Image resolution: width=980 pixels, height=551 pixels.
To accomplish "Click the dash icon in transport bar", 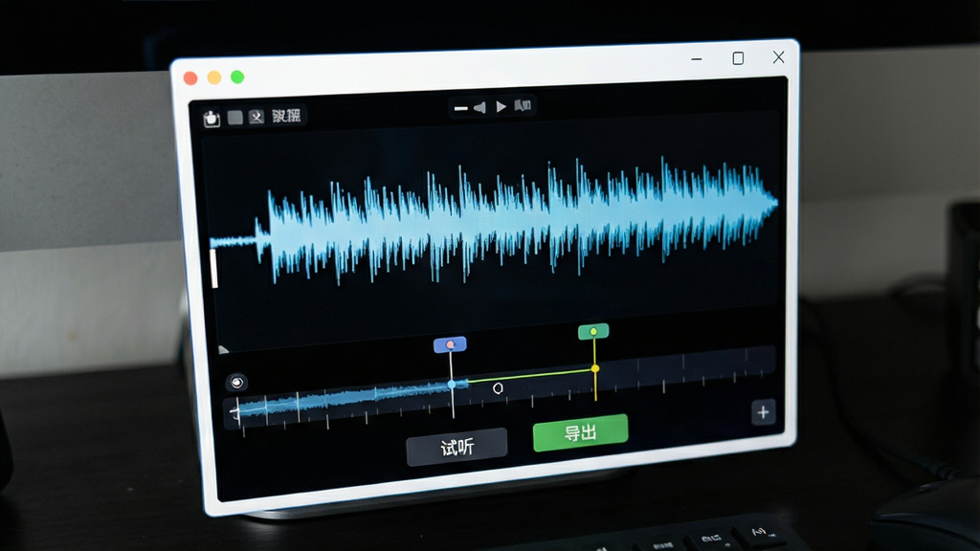I will [x=460, y=108].
